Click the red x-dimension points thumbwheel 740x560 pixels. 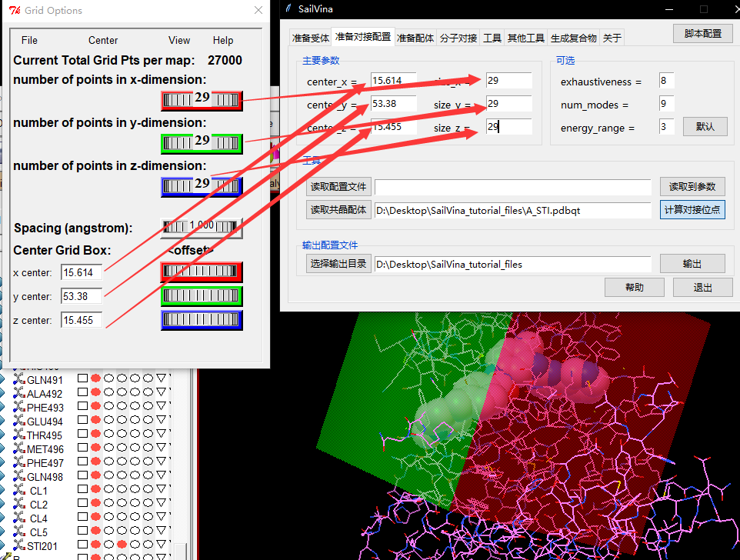pyautogui.click(x=202, y=100)
